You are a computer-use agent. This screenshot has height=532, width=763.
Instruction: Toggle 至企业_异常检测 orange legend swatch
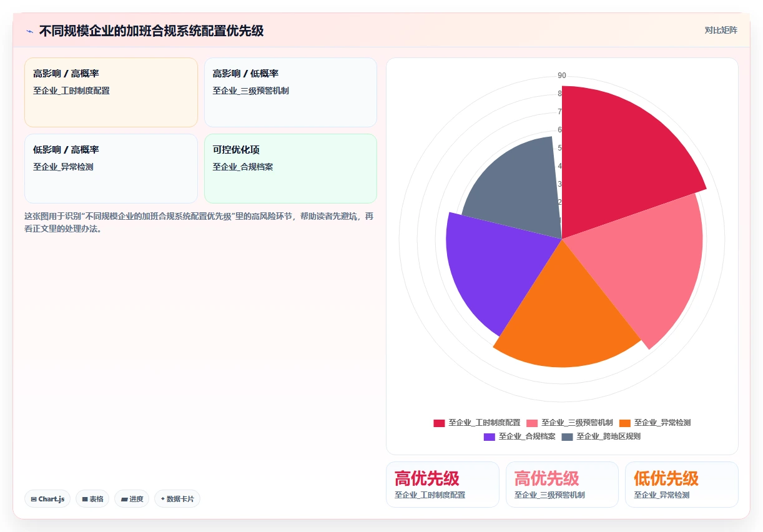pos(625,423)
